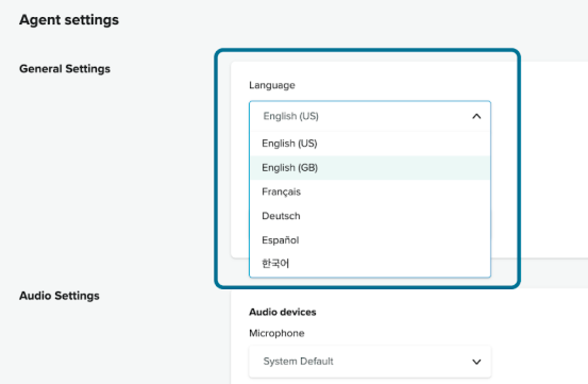Click empty space right of Audio devices heading
588x384 pixels.
pos(425,312)
